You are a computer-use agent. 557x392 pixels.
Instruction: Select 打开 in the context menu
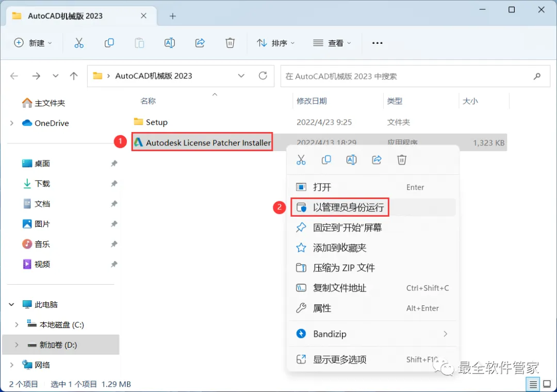[373, 187]
